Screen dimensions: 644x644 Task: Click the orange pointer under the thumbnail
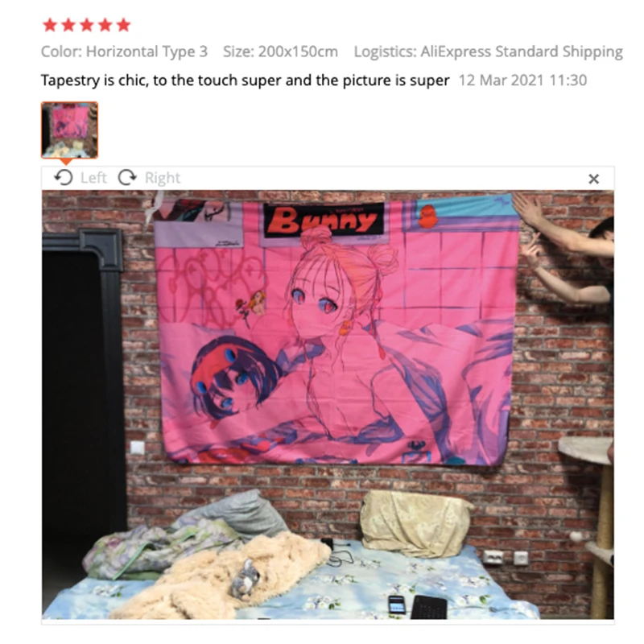click(66, 163)
